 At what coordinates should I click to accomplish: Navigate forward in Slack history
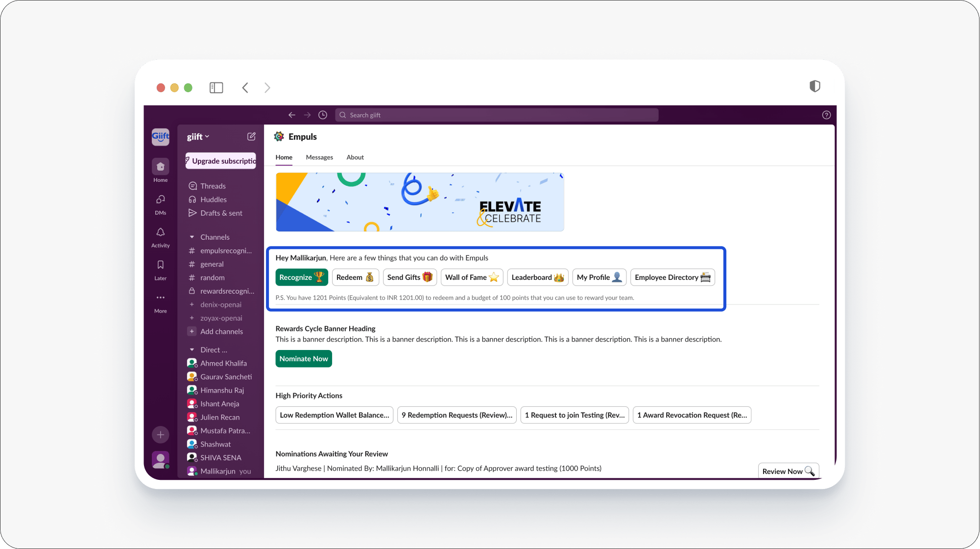(x=307, y=115)
